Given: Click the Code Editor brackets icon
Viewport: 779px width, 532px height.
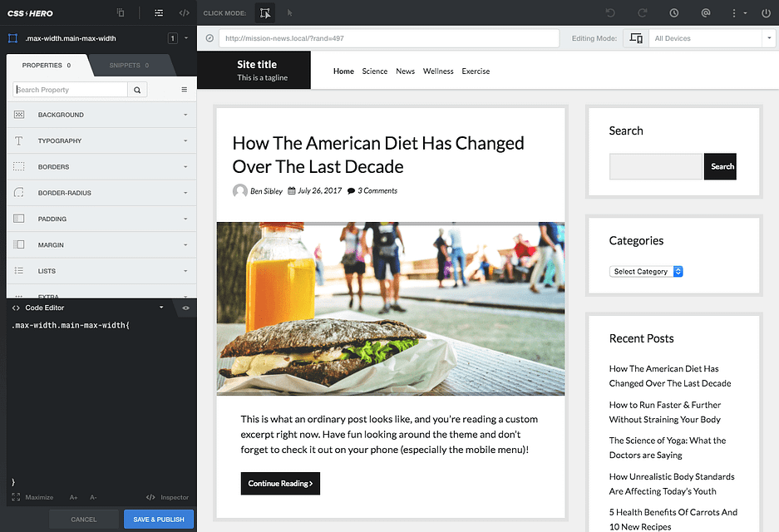Looking at the screenshot, I should point(16,308).
